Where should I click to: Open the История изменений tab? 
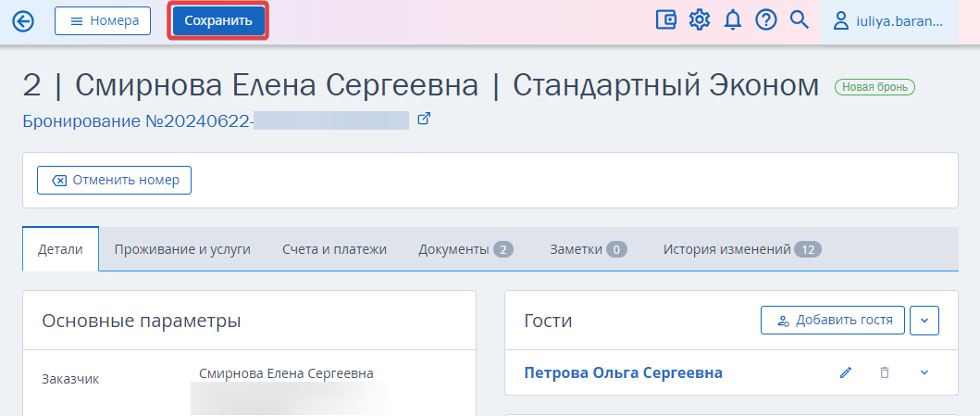[x=742, y=249]
